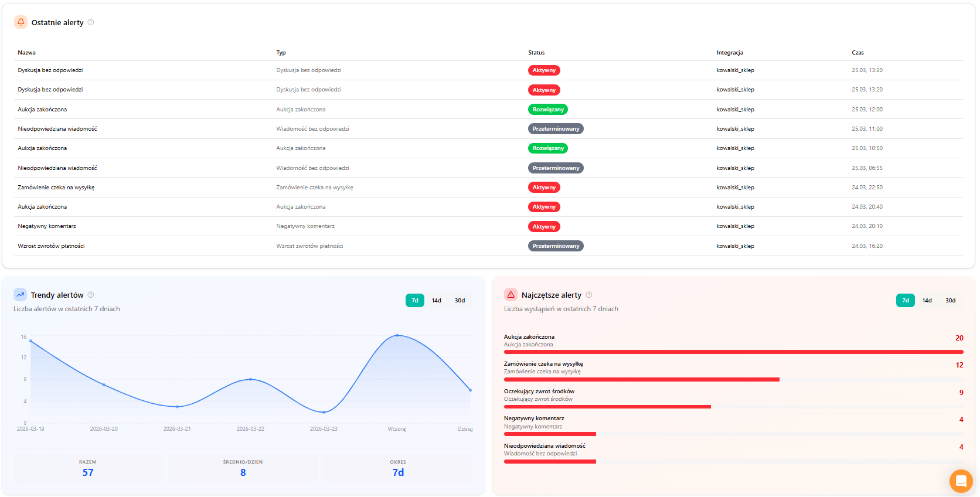Click the Zamówienie czeka na wysyłkę progress bar

(734, 380)
